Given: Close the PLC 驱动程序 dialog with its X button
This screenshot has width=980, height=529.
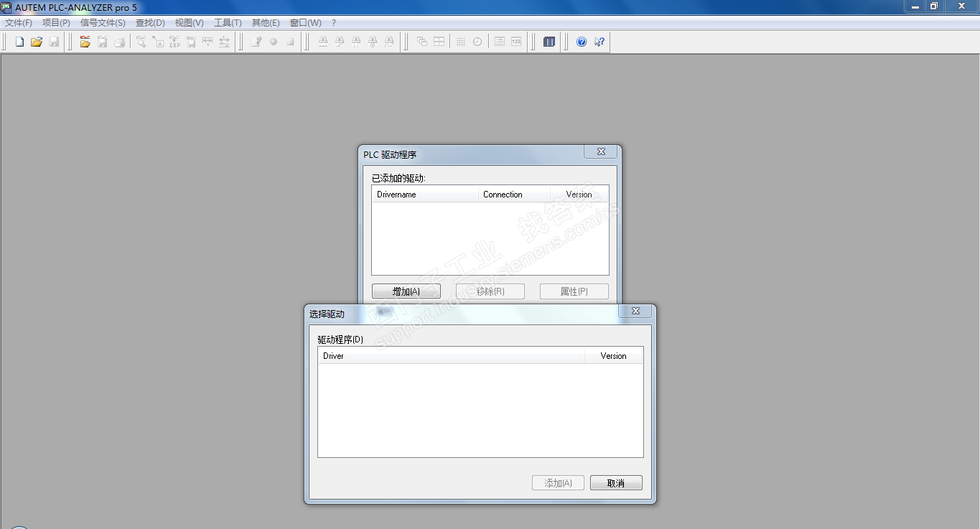Looking at the screenshot, I should click(601, 151).
